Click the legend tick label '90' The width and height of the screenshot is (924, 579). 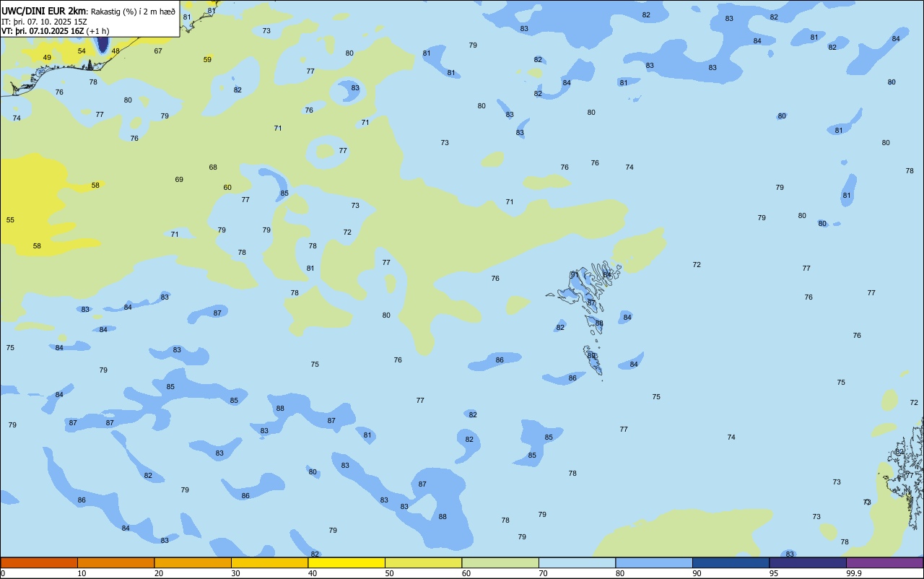point(697,573)
